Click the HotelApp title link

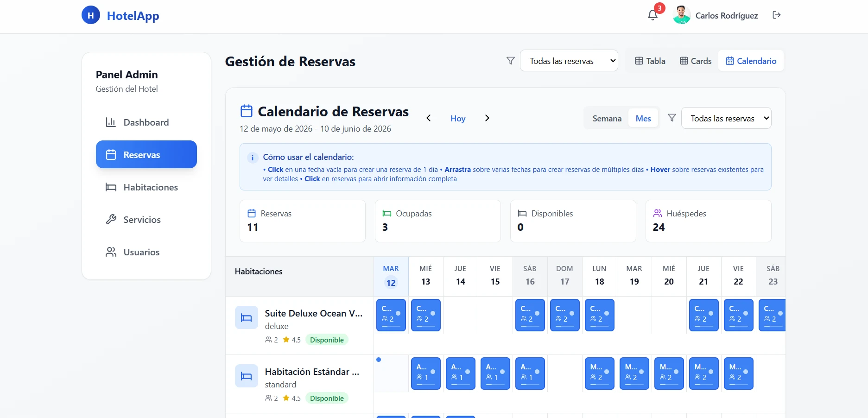pyautogui.click(x=133, y=16)
